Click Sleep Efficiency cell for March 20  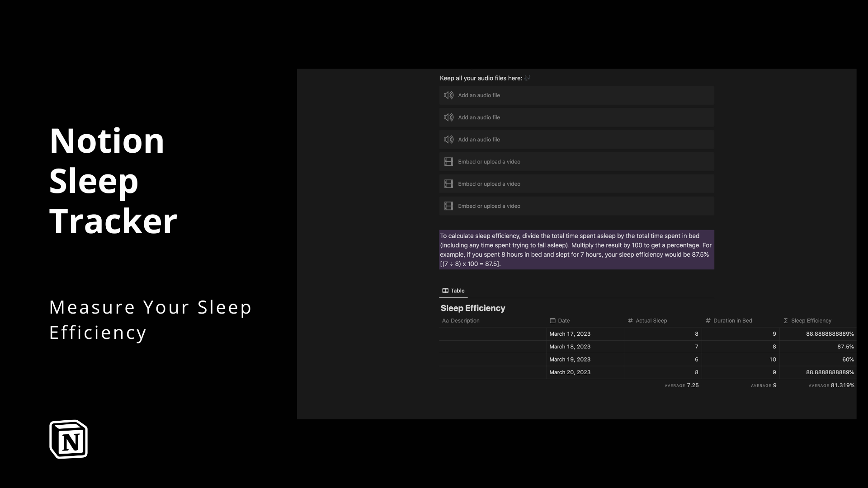click(818, 372)
